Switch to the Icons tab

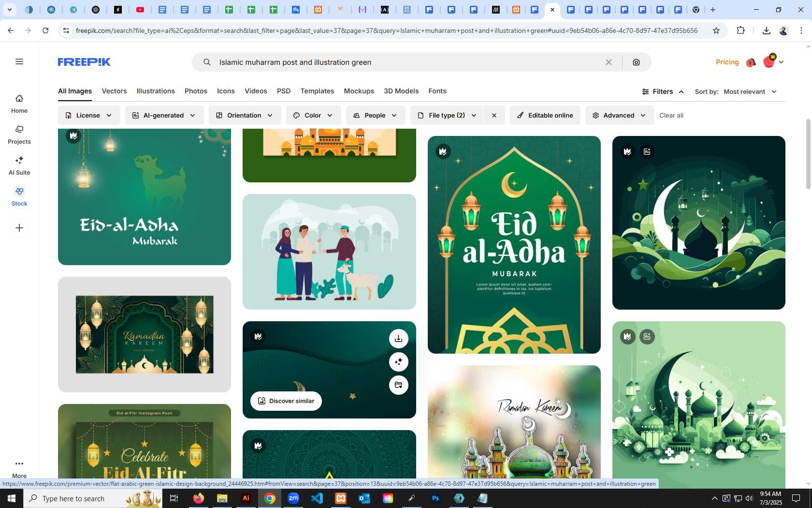[226, 91]
